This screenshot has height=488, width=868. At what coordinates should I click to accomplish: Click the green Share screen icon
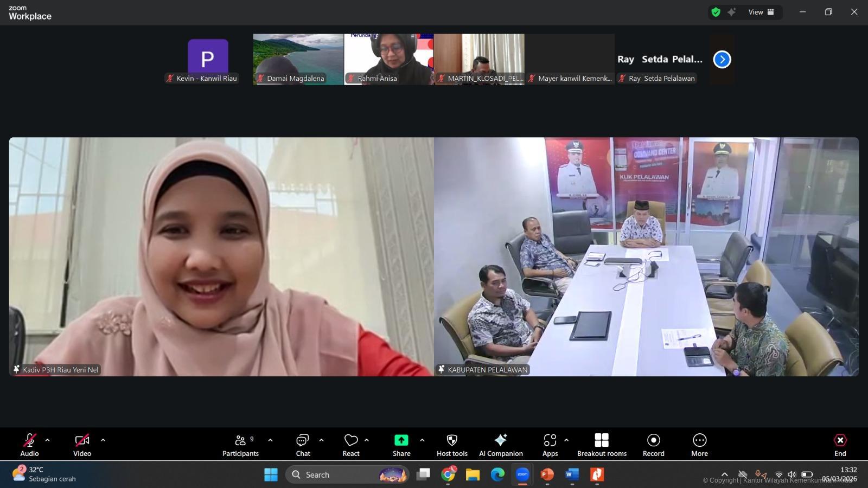tap(401, 440)
